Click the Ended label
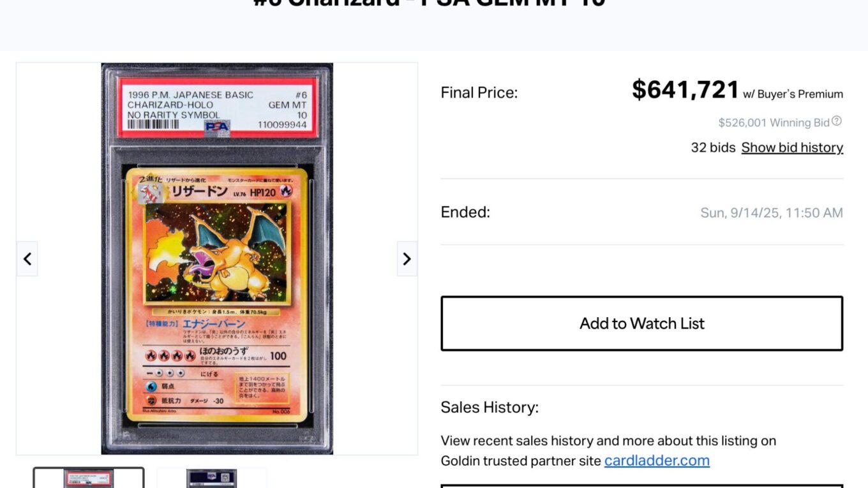 465,212
